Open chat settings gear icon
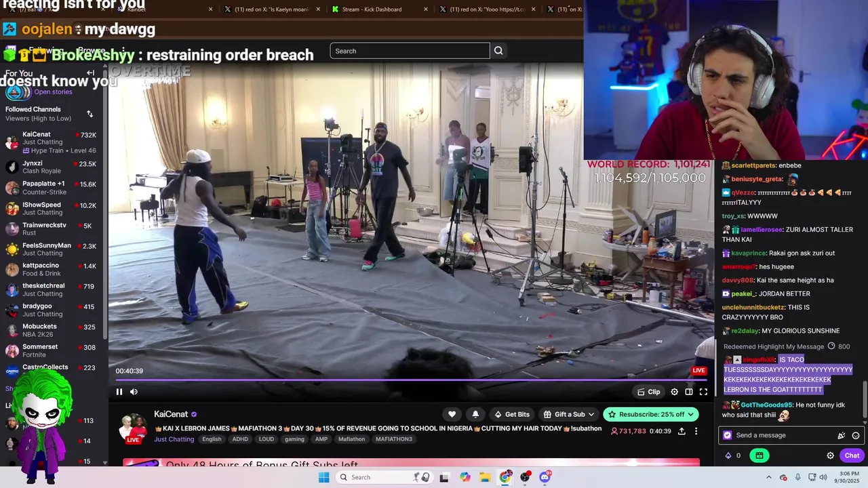 pos(830,455)
